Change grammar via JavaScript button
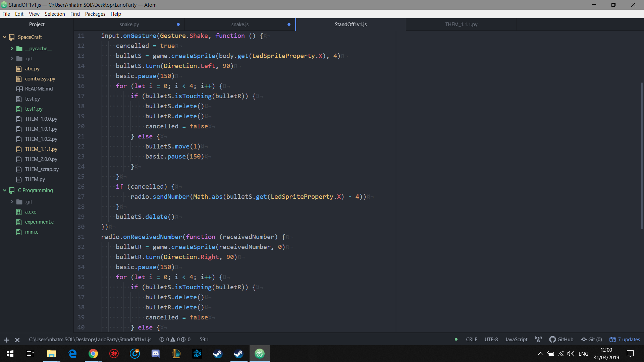 point(516,340)
